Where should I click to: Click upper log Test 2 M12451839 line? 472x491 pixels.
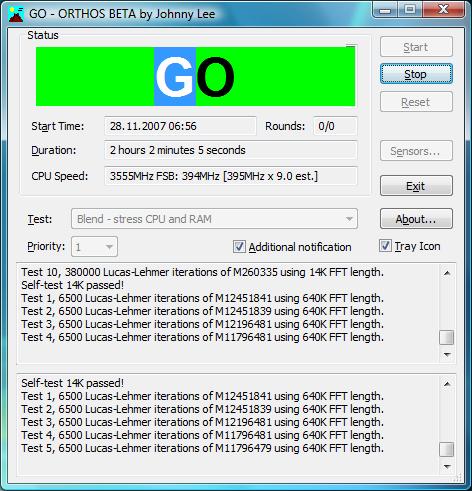[x=202, y=311]
